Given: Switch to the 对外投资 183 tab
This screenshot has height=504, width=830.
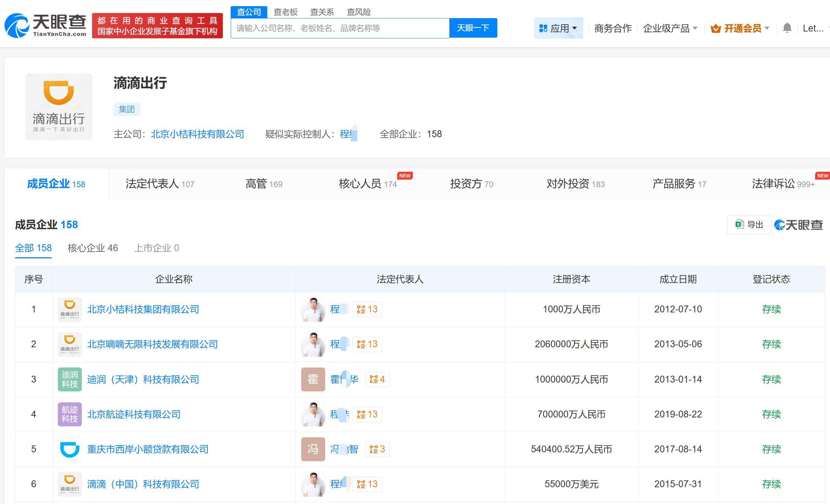Looking at the screenshot, I should pos(576,184).
